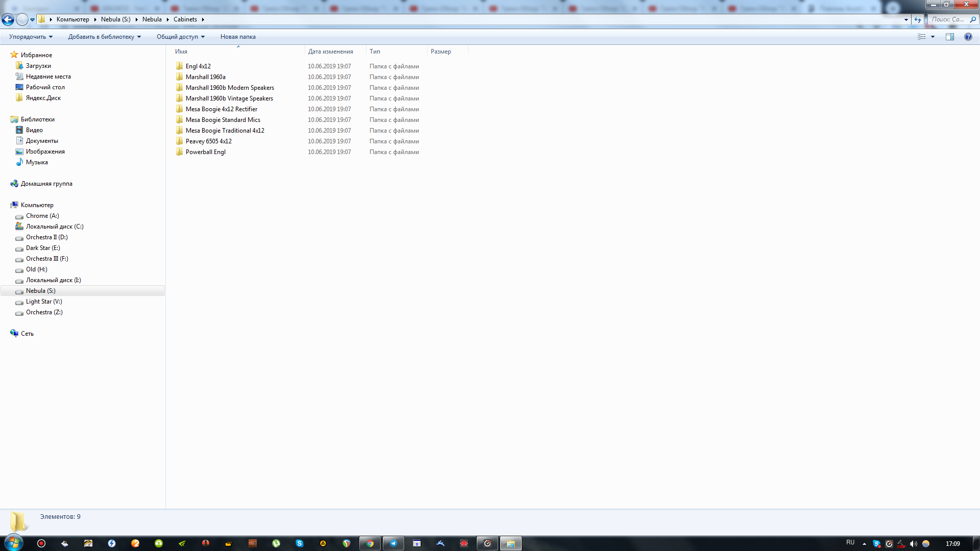The image size is (980, 551).
Task: Expand the arrow after the Компьютер breadcrumb
Action: coord(95,19)
